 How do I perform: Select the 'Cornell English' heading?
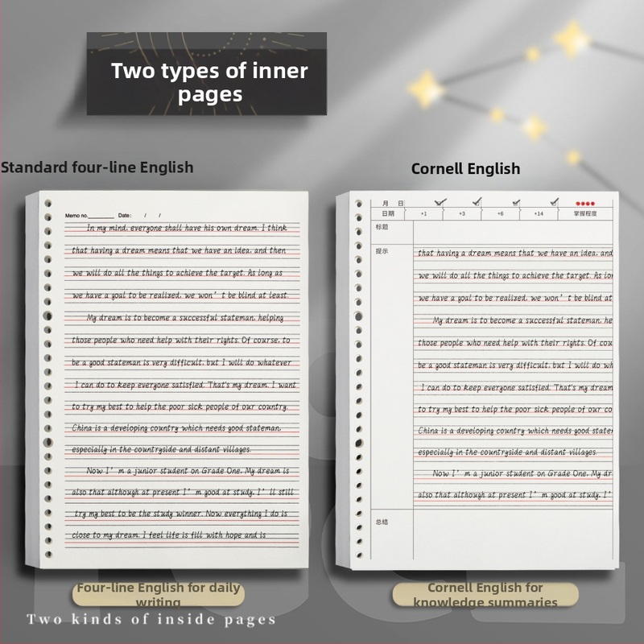(466, 169)
